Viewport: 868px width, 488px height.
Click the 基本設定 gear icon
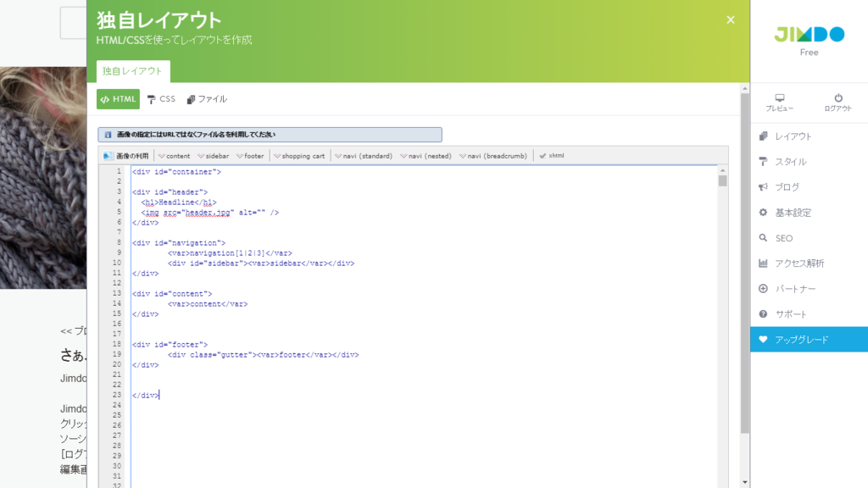click(x=764, y=213)
